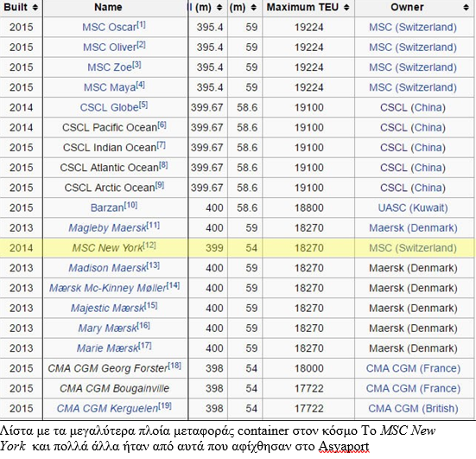Sort by length (m) column arrows
Screen dimensions: 476x459
(219, 7)
